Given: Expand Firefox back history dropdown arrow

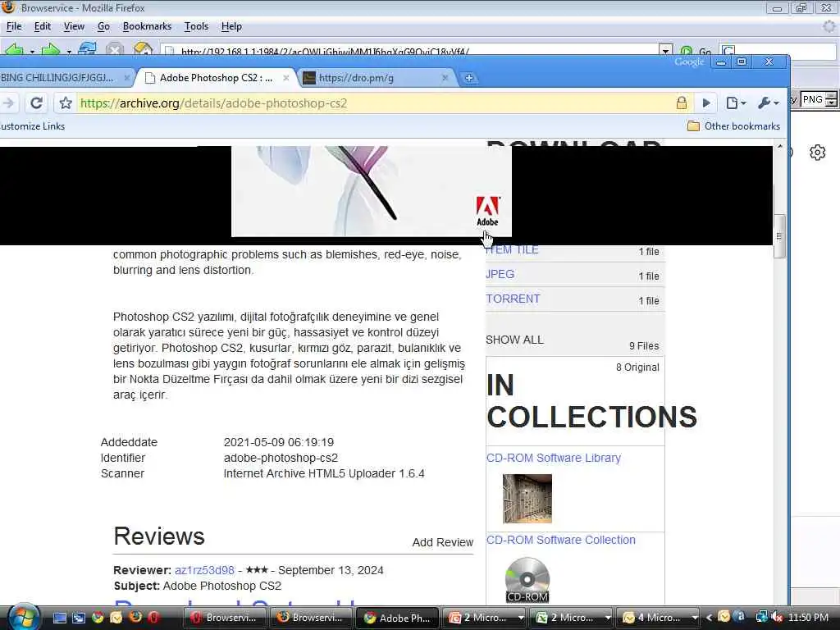Looking at the screenshot, I should tap(32, 51).
